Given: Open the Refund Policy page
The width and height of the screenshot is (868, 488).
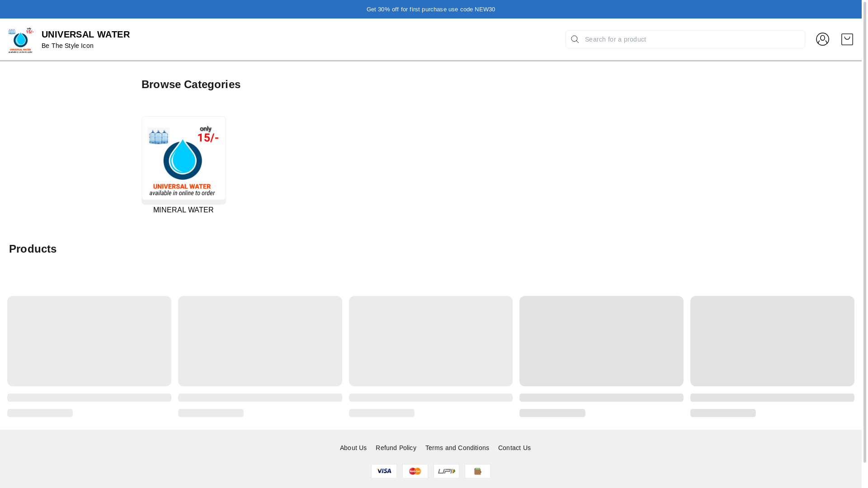Looking at the screenshot, I should 396,448.
